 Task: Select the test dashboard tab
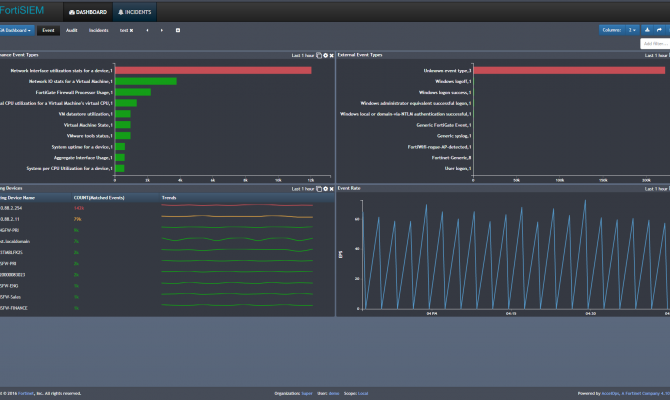pos(123,30)
